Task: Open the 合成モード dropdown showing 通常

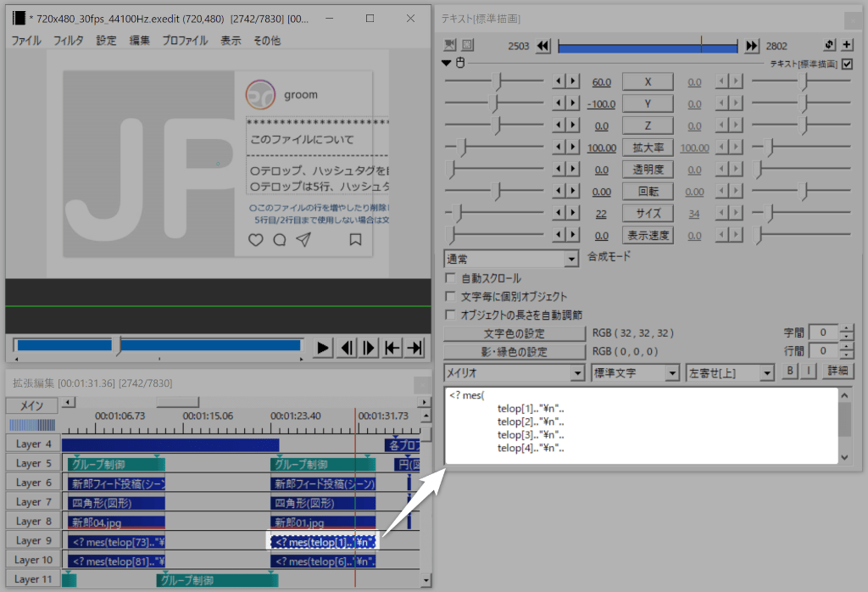Action: click(x=511, y=258)
